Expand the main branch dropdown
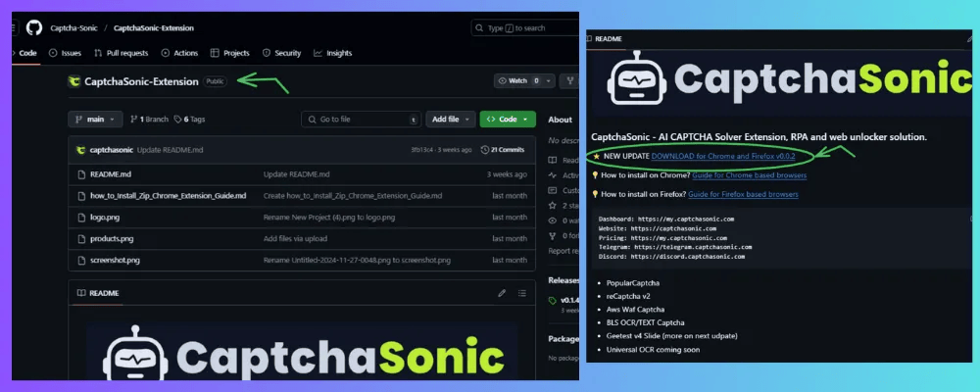980x392 pixels. 95,120
